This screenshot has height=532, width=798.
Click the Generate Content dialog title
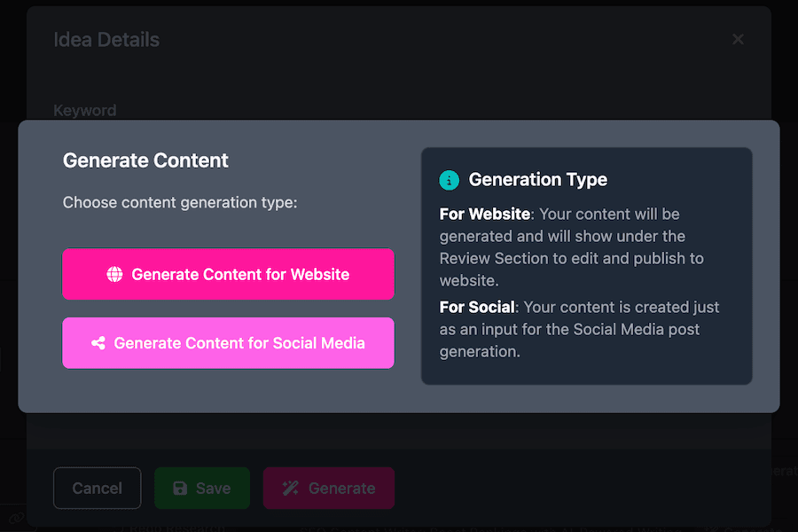point(145,160)
